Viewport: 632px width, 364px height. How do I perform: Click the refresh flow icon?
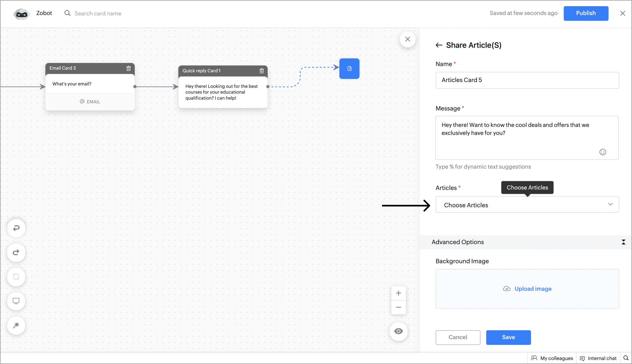pyautogui.click(x=16, y=277)
